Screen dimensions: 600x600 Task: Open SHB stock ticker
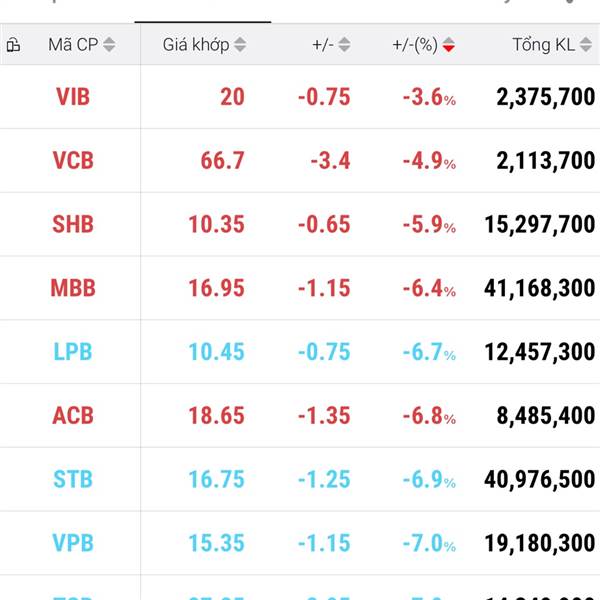coord(73,224)
